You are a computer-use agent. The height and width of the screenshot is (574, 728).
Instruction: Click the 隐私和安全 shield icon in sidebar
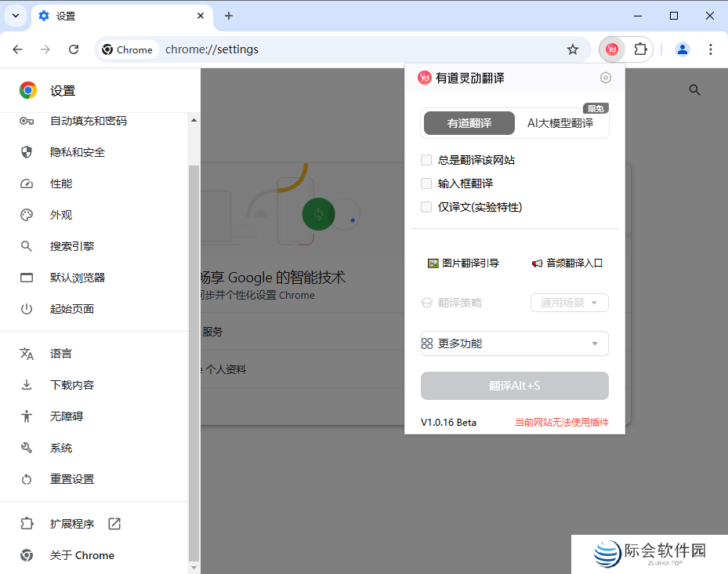26,151
